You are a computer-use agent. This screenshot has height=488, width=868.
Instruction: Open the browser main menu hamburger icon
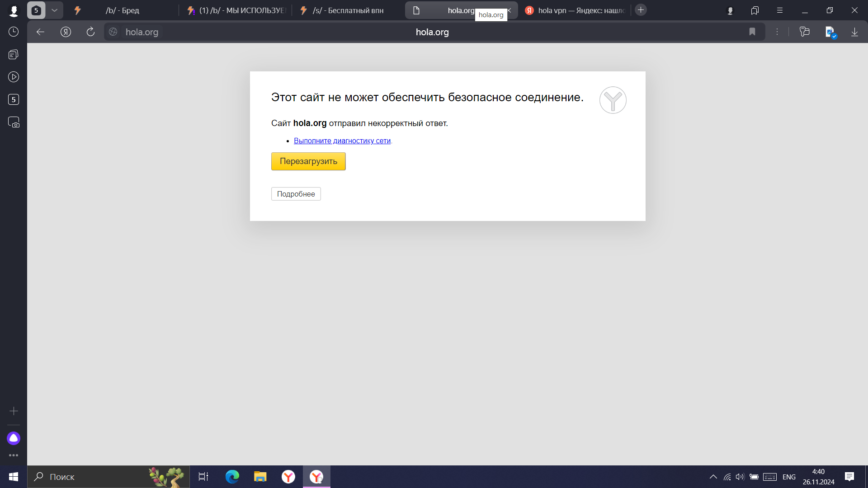tap(779, 10)
